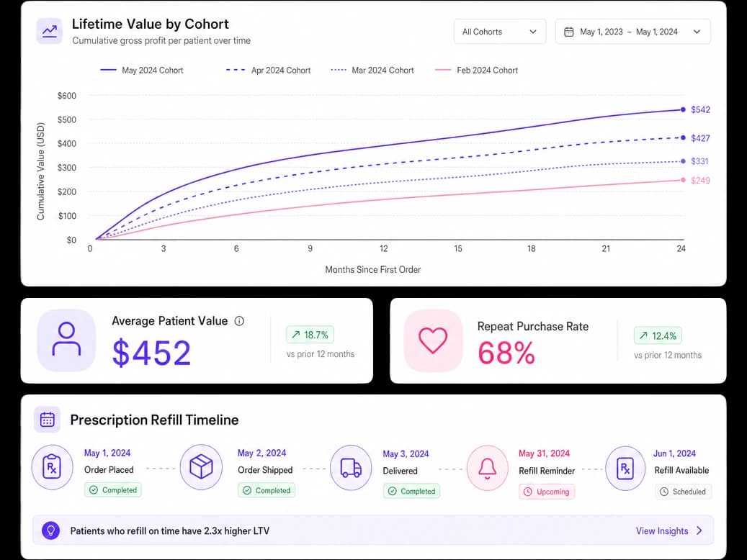Click the $331 endpoint marker on chart
Image resolution: width=747 pixels, height=560 pixels.
(683, 161)
